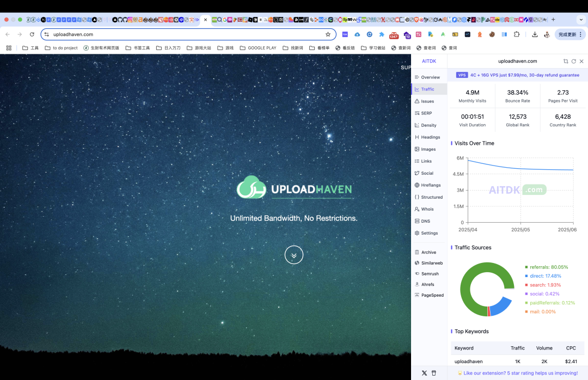588x380 pixels.
Task: Click the panel refresh icon
Action: point(574,61)
